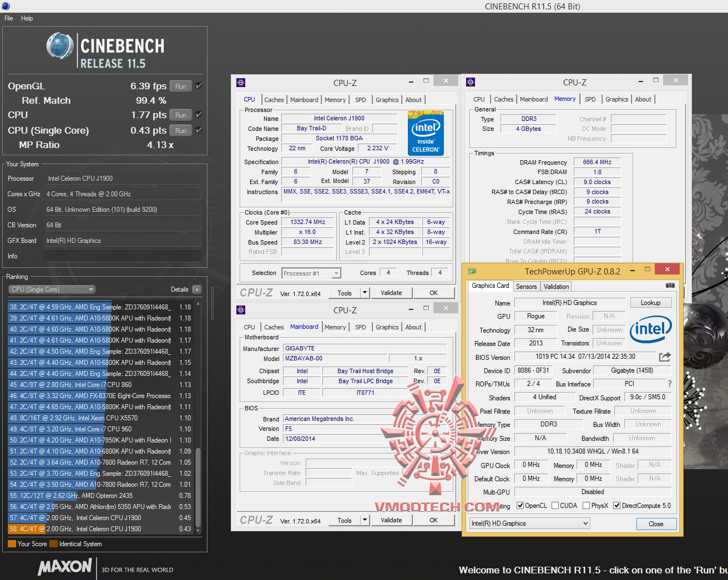The height and width of the screenshot is (580, 728).
Task: Click Close button in GPU-Z
Action: coord(656,524)
